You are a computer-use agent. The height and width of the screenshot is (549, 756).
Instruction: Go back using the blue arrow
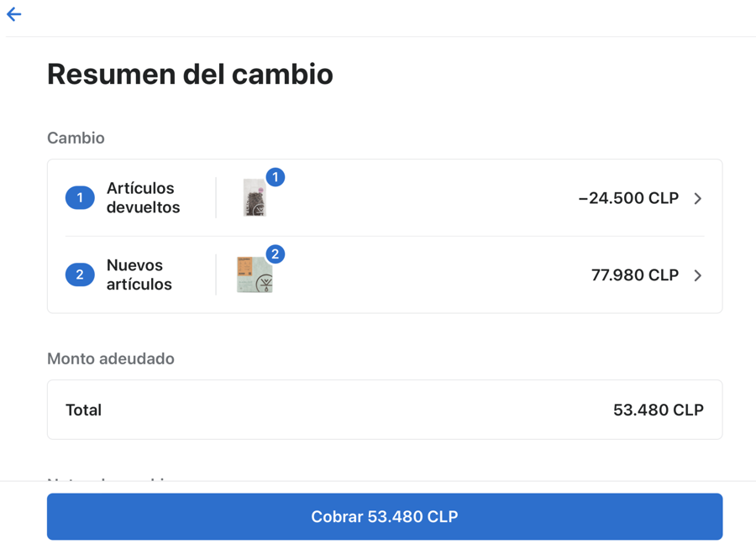[x=14, y=14]
